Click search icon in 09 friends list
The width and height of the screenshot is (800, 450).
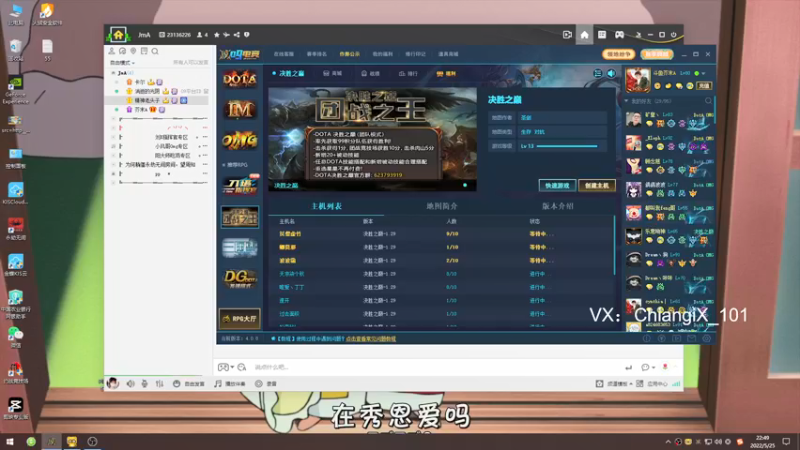pyautogui.click(x=708, y=101)
